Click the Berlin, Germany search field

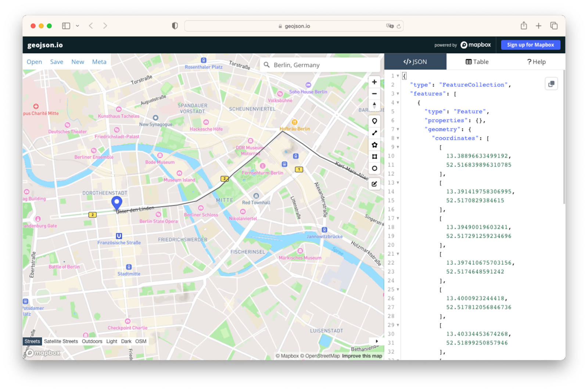pos(320,65)
